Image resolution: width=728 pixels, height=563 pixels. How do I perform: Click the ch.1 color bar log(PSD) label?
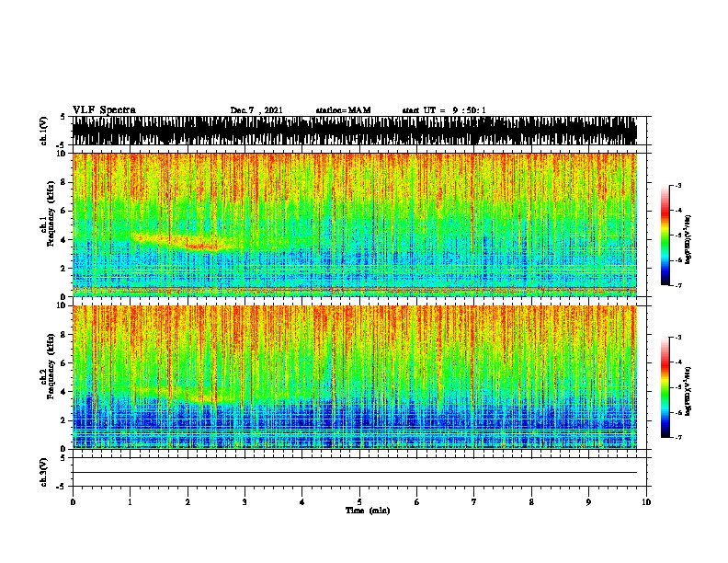tap(688, 240)
